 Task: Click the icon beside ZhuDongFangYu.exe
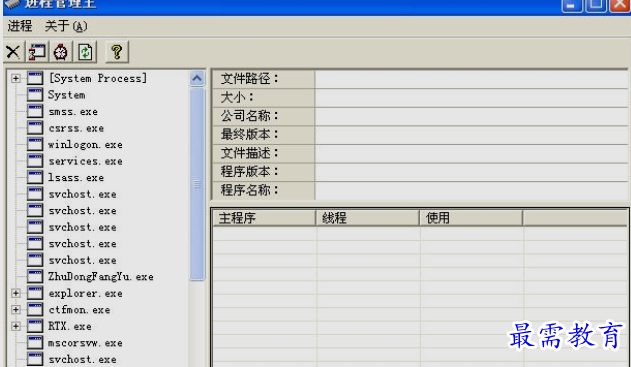(35, 276)
